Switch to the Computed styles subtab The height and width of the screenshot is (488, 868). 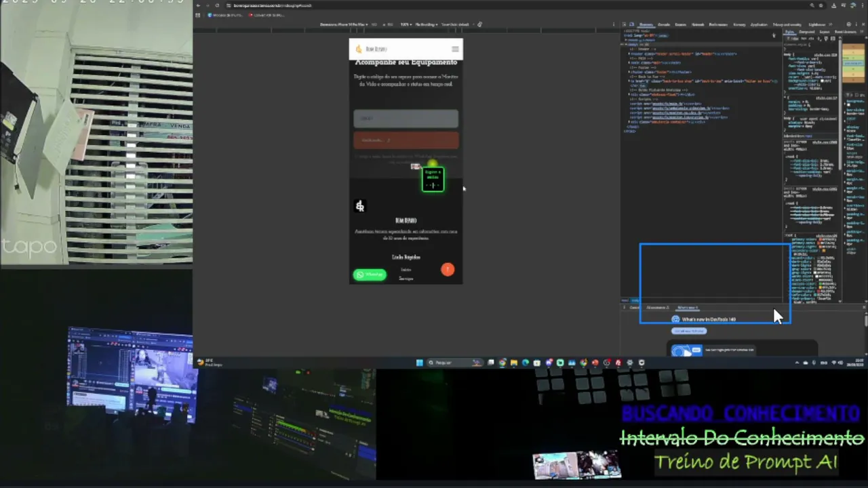pyautogui.click(x=807, y=32)
